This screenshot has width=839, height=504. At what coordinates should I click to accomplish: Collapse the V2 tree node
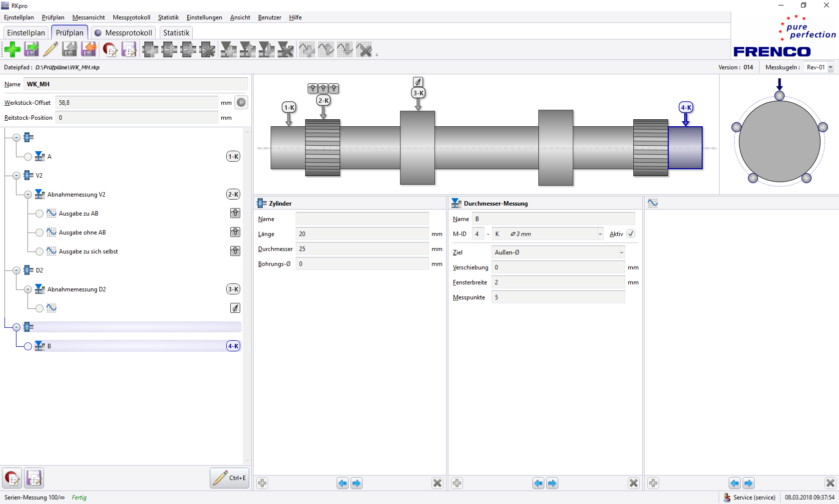pyautogui.click(x=16, y=176)
